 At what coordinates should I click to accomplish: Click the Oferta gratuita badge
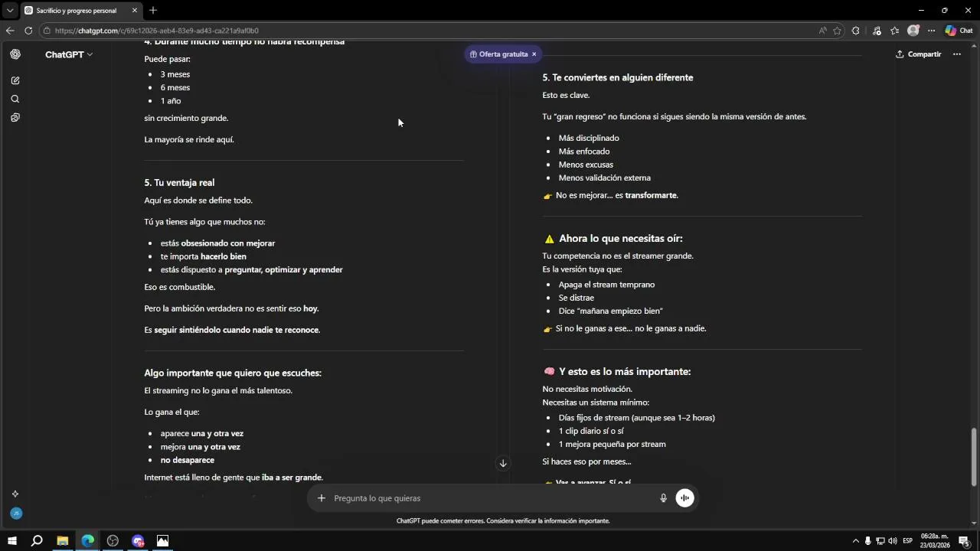pyautogui.click(x=498, y=54)
